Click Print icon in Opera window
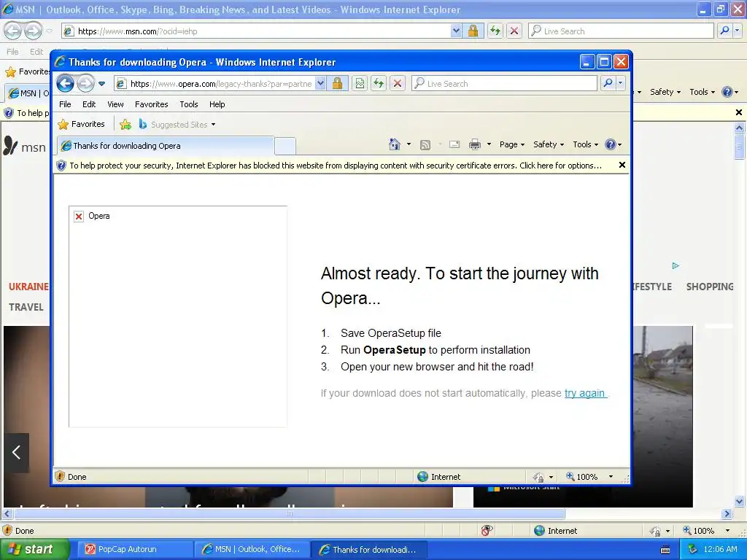This screenshot has height=560, width=747. pos(475,144)
